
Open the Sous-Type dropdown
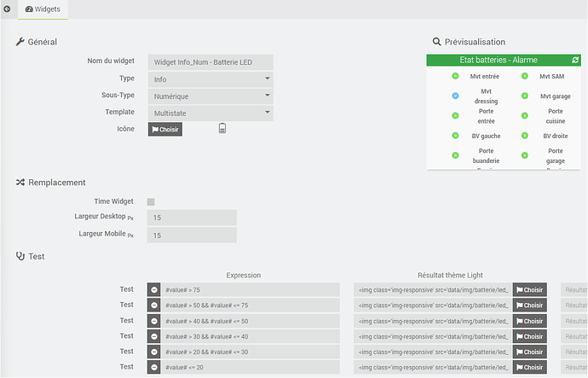tap(210, 96)
